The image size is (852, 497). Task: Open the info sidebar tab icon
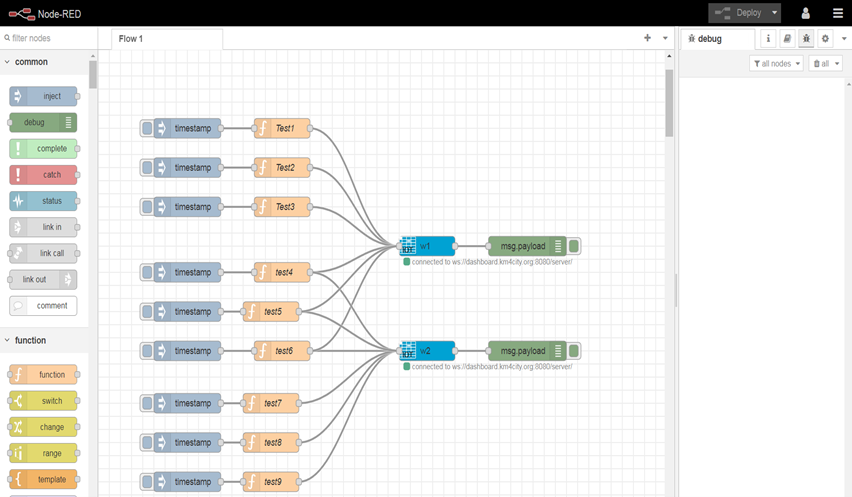768,39
